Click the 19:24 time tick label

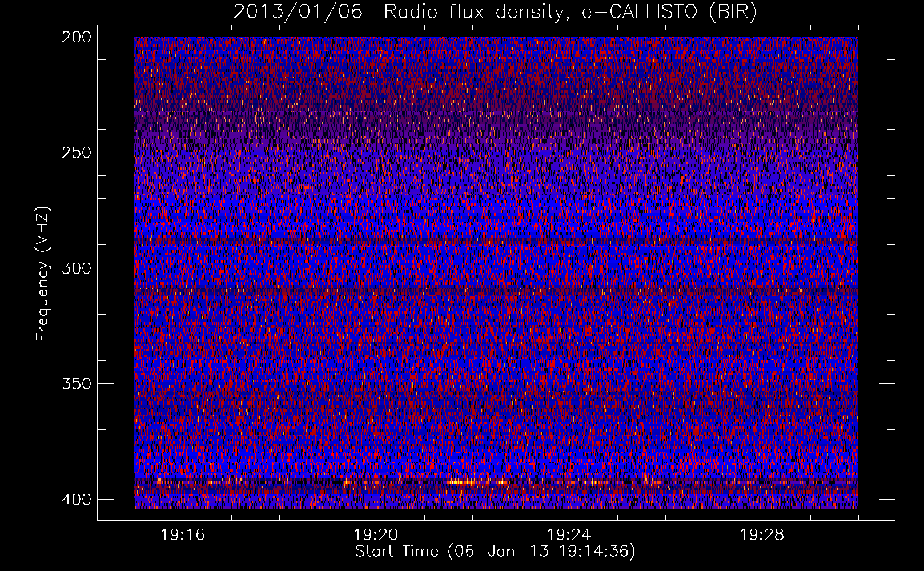click(x=569, y=535)
